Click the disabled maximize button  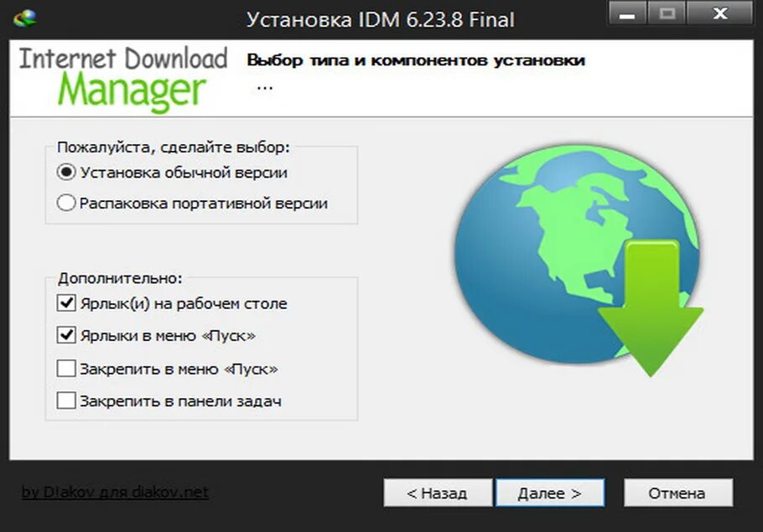pyautogui.click(x=667, y=13)
